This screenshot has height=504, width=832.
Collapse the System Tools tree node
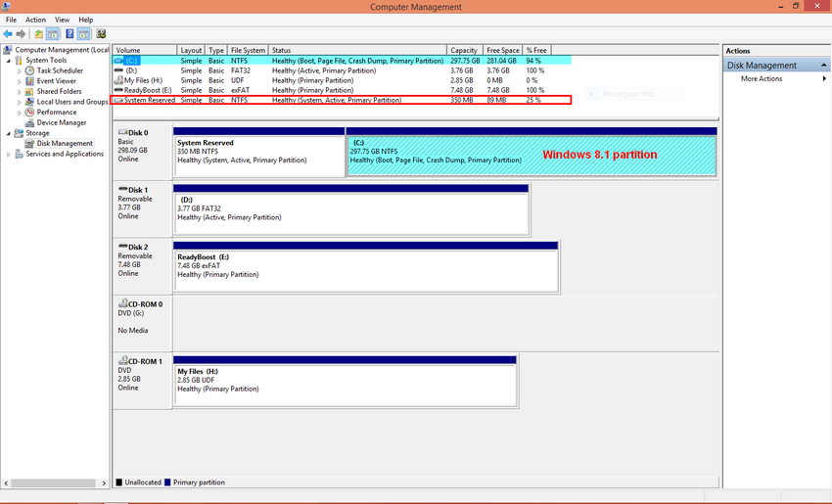9,61
